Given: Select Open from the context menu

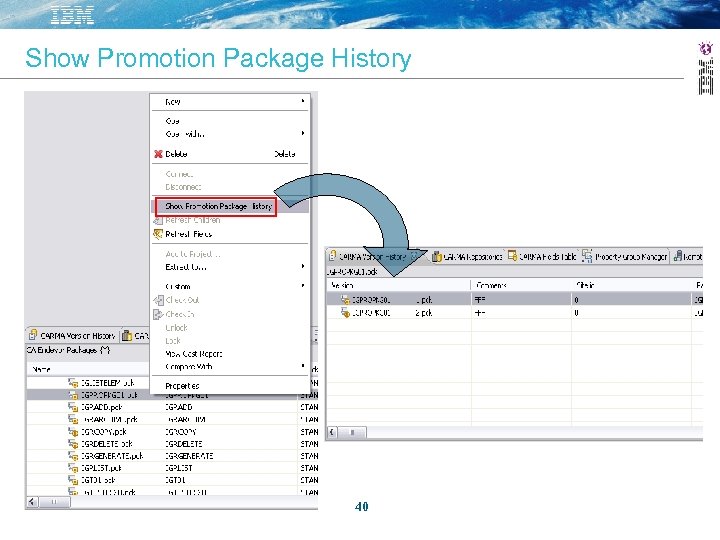Looking at the screenshot, I should click(173, 121).
